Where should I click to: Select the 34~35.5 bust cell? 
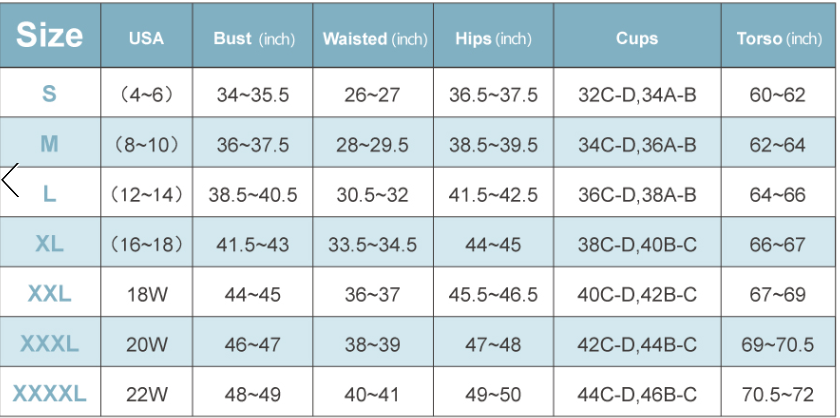(253, 96)
